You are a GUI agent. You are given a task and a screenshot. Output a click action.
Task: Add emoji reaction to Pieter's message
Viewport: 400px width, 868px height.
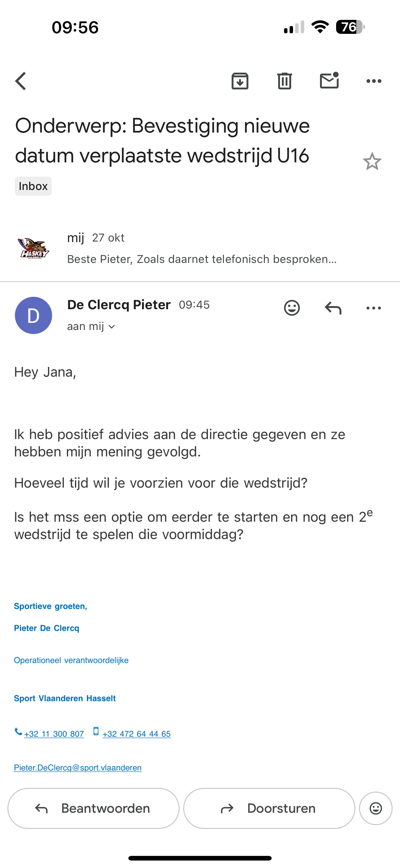(291, 308)
